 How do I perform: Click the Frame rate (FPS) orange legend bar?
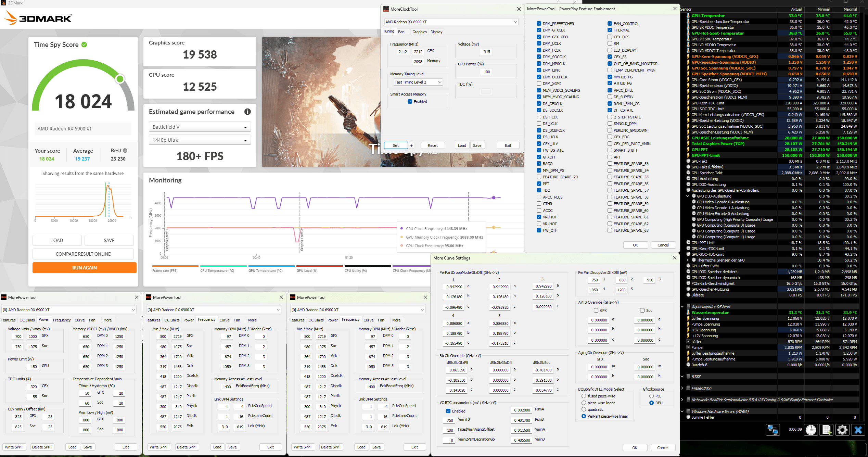pyautogui.click(x=175, y=266)
